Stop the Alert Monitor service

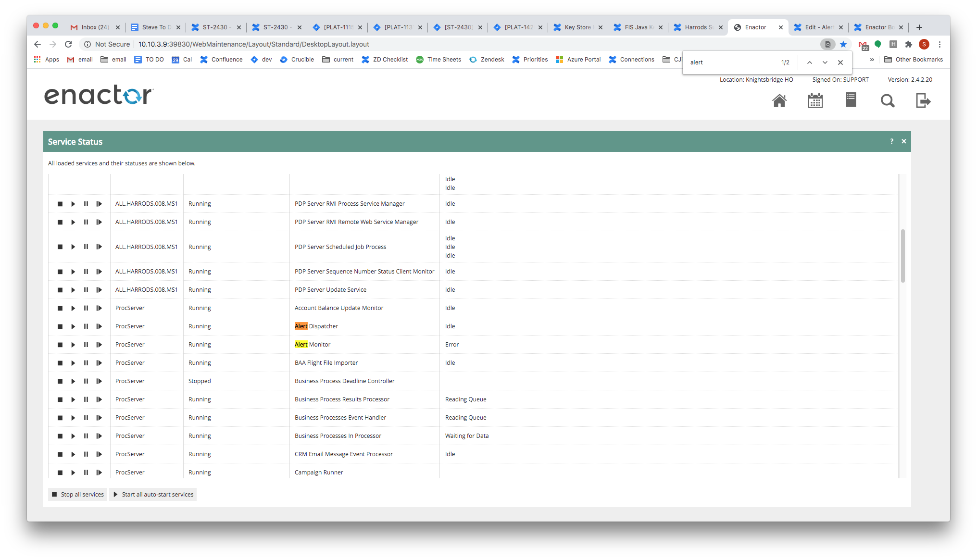(60, 345)
